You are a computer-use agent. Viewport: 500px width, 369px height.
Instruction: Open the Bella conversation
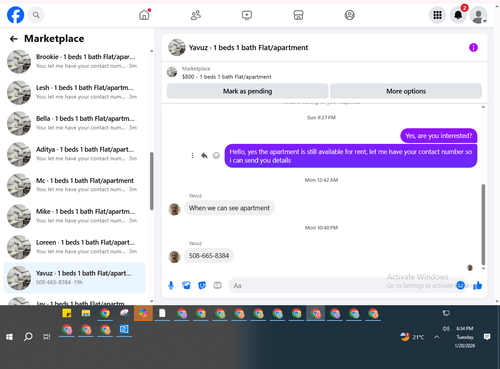pos(74,123)
